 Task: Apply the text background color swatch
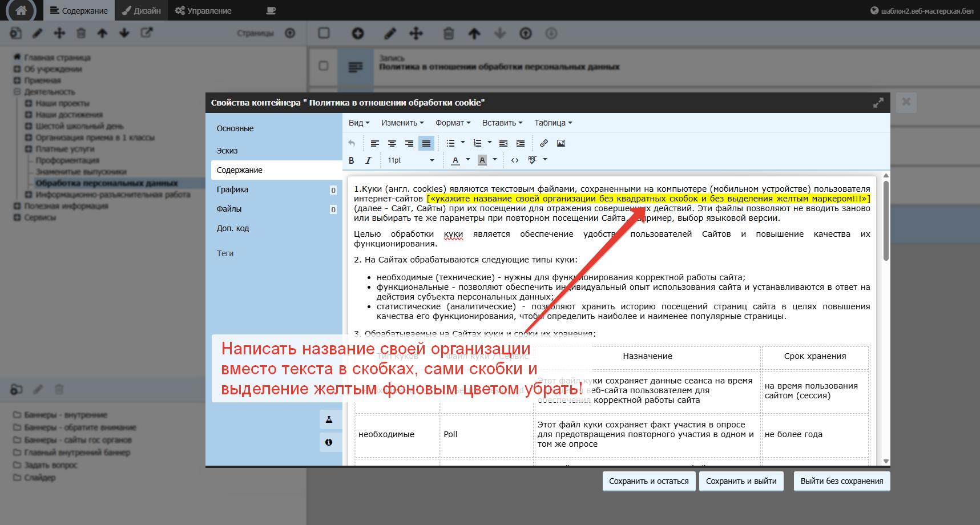point(482,160)
